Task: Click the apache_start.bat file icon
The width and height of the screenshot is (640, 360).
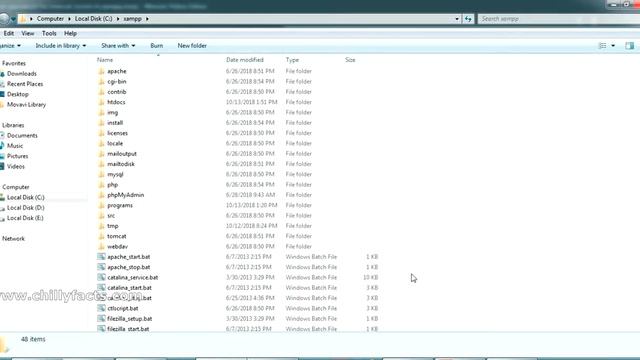Action: 101,257
